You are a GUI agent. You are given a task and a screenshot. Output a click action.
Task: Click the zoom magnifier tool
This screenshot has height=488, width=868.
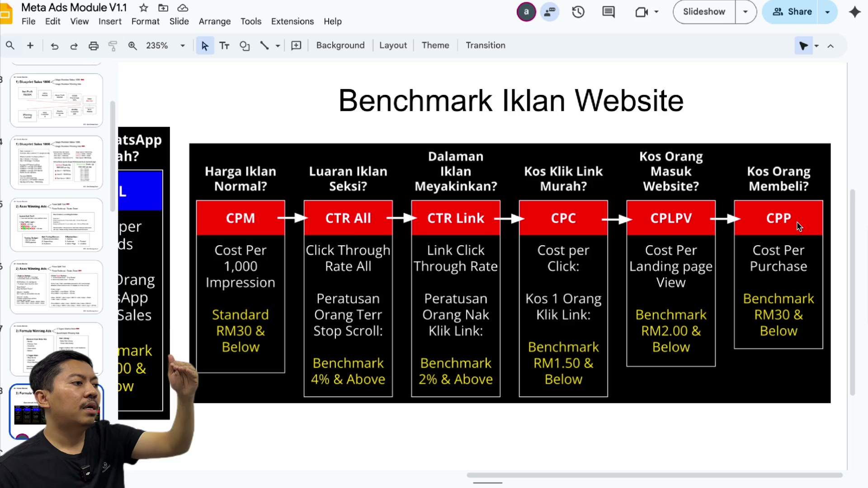point(132,46)
